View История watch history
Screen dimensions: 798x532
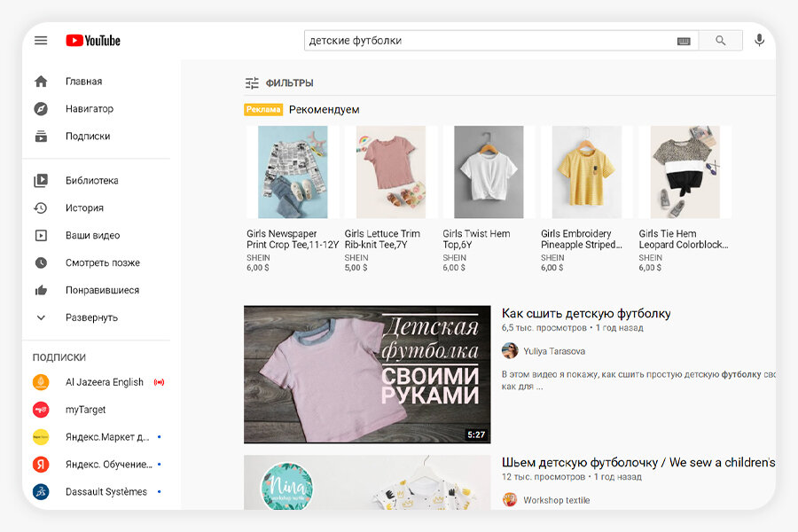click(84, 208)
